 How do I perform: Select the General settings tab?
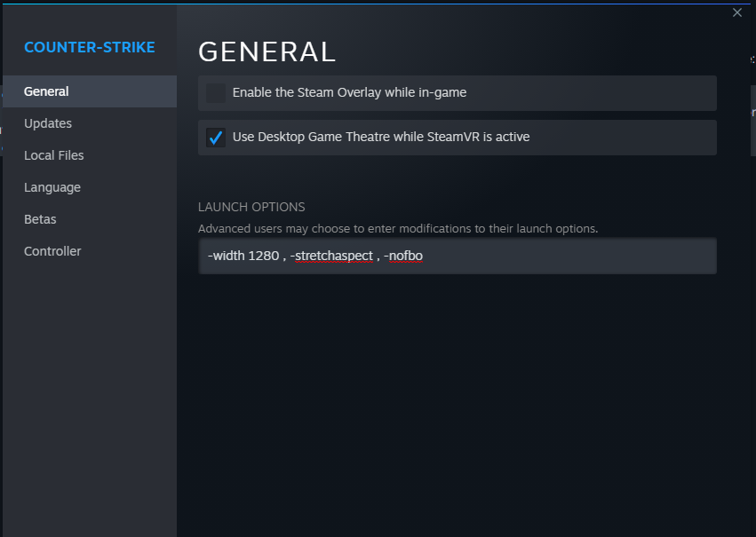[x=90, y=91]
